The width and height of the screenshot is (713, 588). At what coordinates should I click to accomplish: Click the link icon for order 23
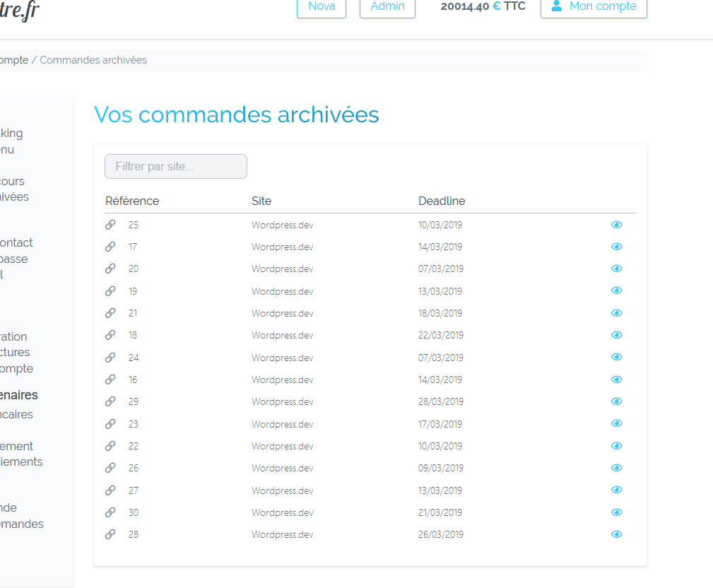point(110,424)
